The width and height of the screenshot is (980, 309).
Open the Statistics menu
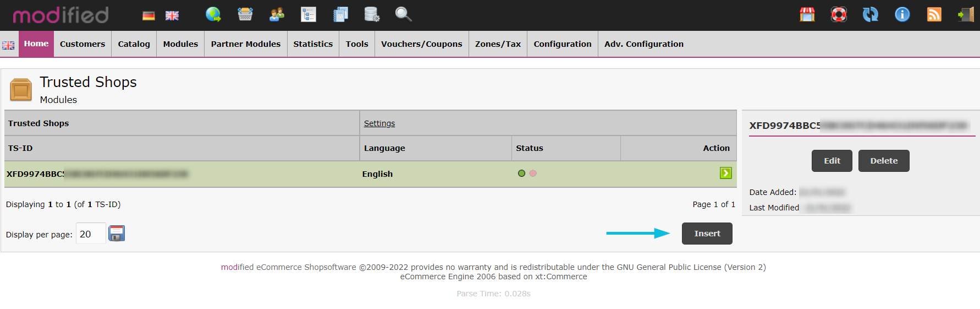point(313,44)
